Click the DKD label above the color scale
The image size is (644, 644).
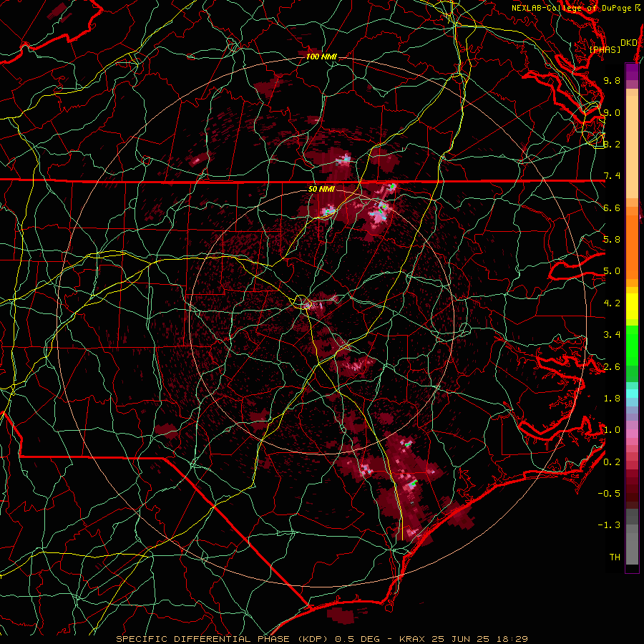point(628,43)
